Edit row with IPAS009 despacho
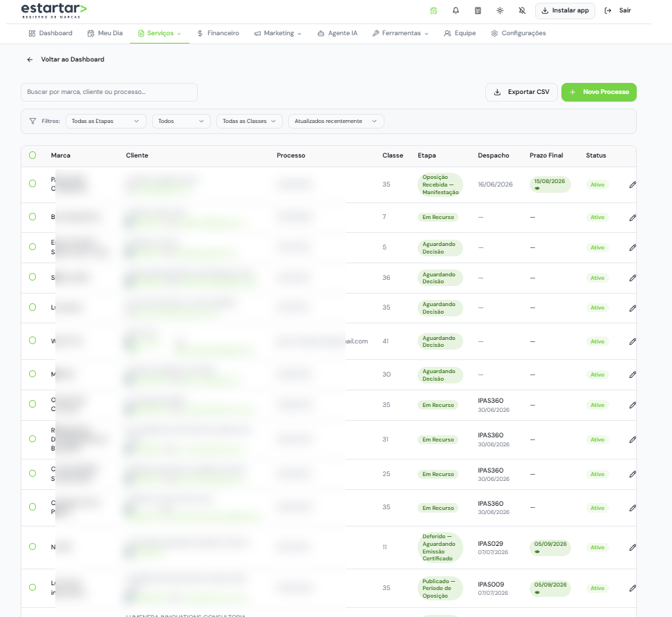 tap(633, 588)
